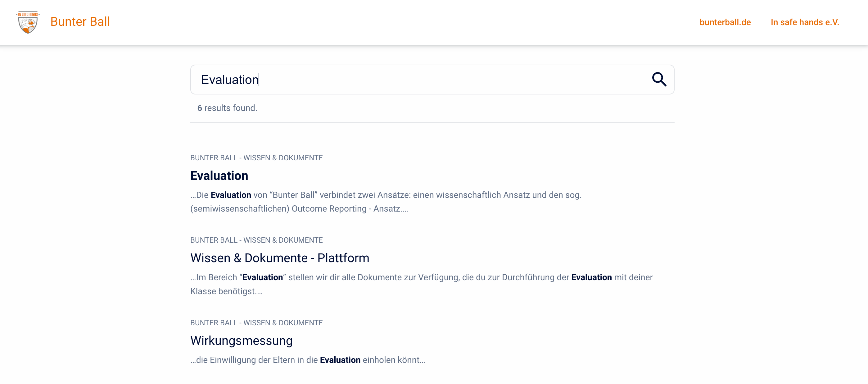Click the search magnifier icon

point(659,80)
